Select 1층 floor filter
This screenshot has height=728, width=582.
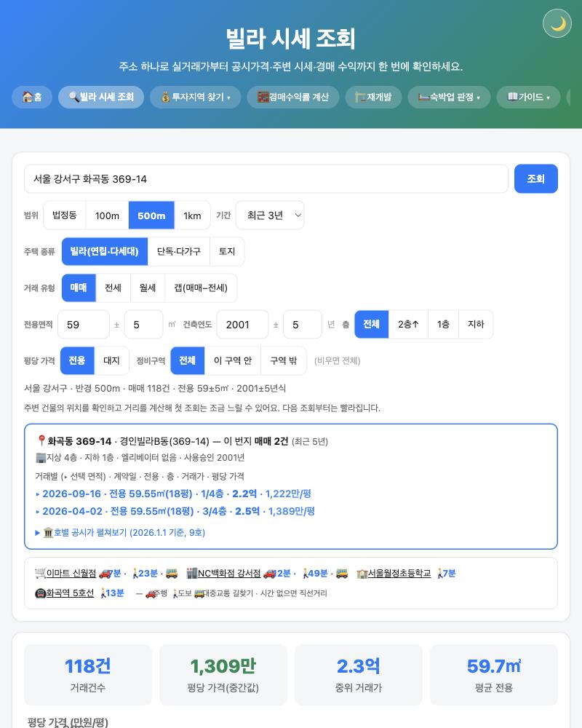(x=443, y=324)
